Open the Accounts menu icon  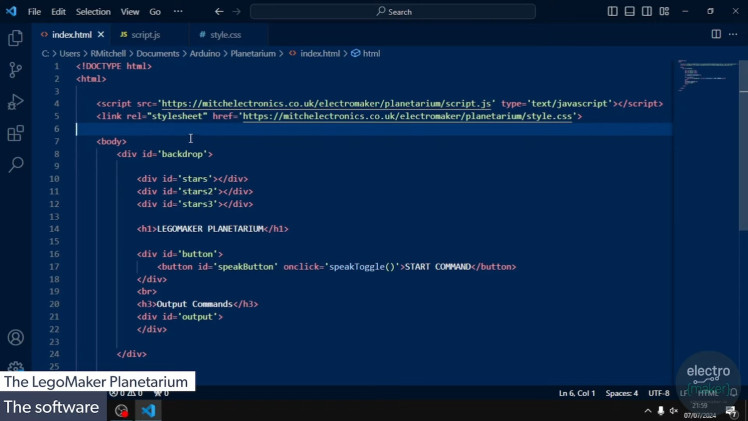pos(15,338)
